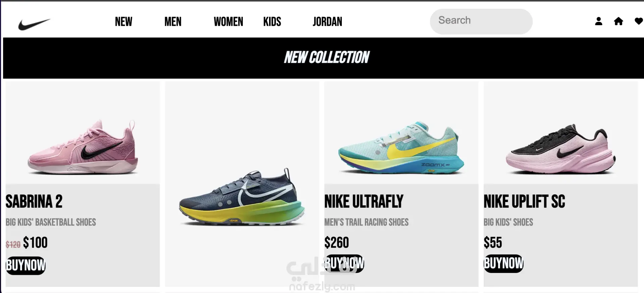Go to the KIDS category
Image resolution: width=644 pixels, height=293 pixels.
(x=272, y=22)
